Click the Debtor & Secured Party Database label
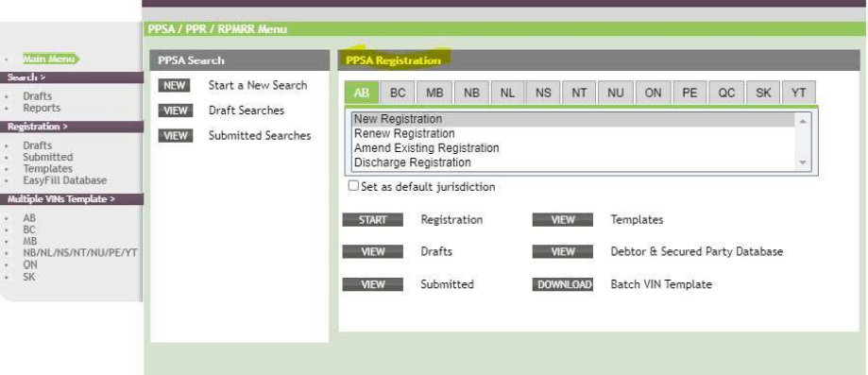 [697, 252]
